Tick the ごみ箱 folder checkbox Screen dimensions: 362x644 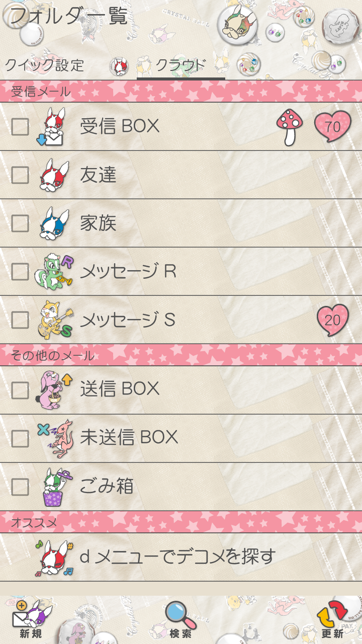click(20, 487)
